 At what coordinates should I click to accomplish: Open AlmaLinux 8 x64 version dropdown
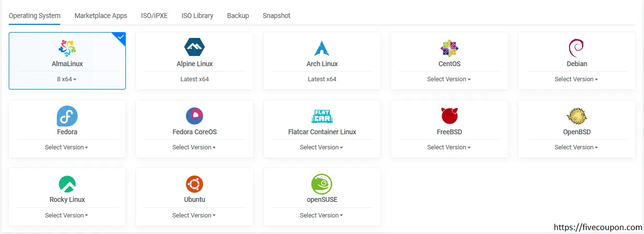point(67,79)
